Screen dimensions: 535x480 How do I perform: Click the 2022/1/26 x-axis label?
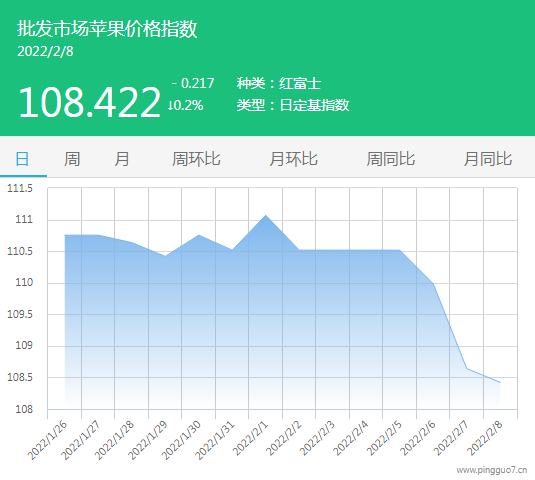[47, 440]
